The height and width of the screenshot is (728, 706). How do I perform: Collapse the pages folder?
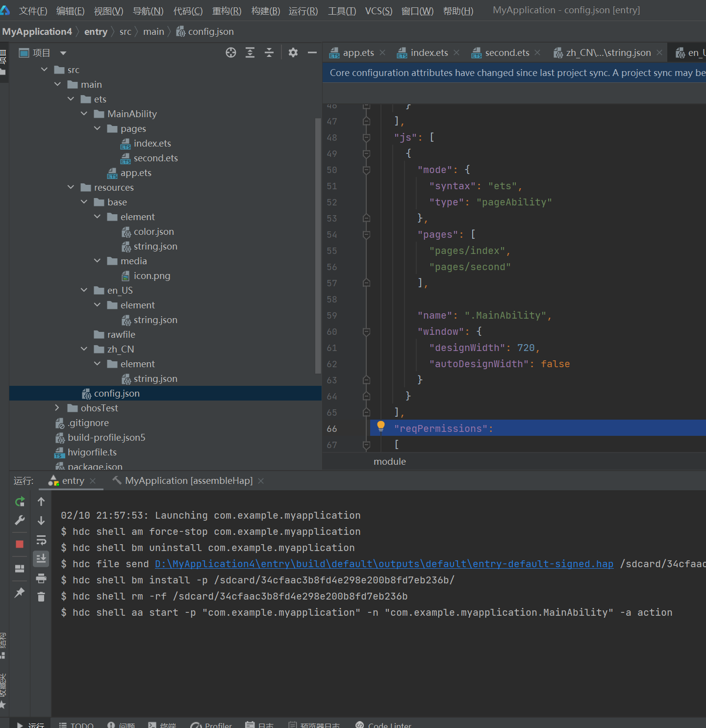click(x=98, y=128)
